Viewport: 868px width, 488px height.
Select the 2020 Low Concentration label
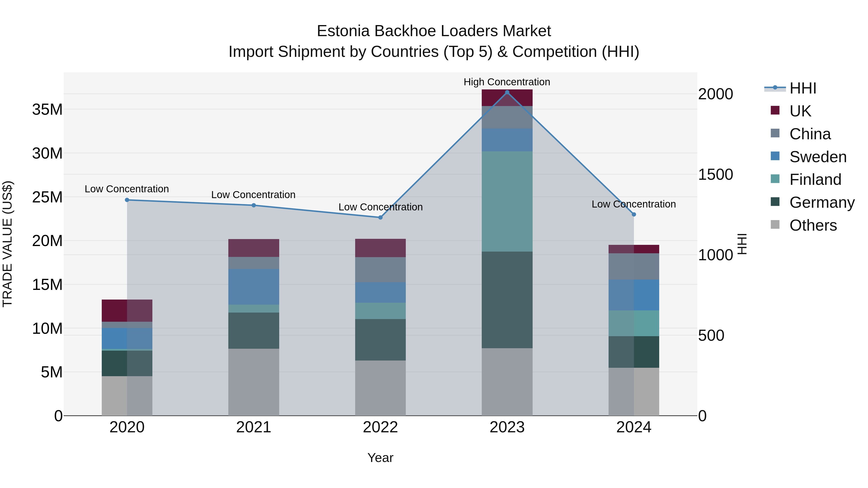tap(127, 189)
